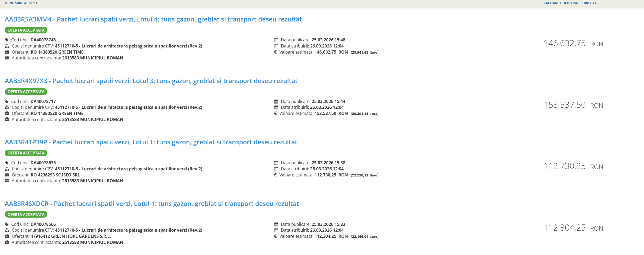644x255 pixels.
Task: Open the AAB3R4SXDCR Lotul 1 acquisition link
Action: tap(152, 204)
